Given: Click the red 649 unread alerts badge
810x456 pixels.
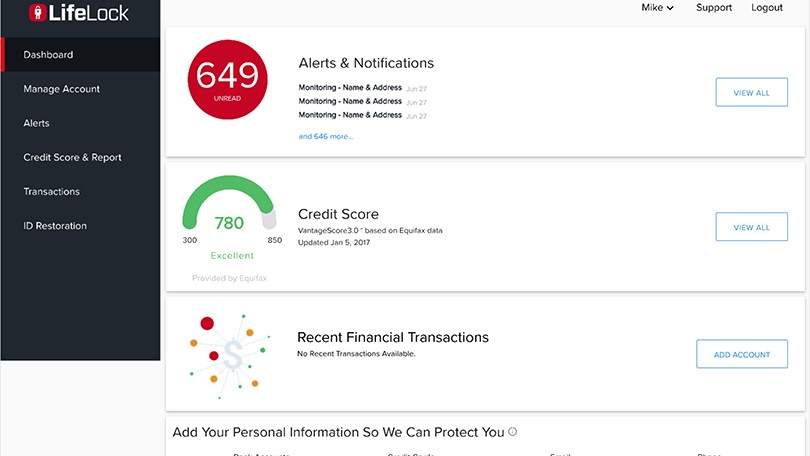Looking at the screenshot, I should pyautogui.click(x=227, y=80).
